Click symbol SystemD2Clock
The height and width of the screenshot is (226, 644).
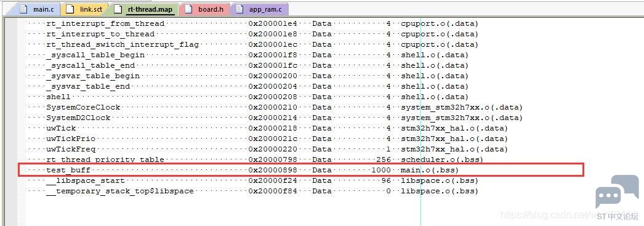(x=78, y=118)
